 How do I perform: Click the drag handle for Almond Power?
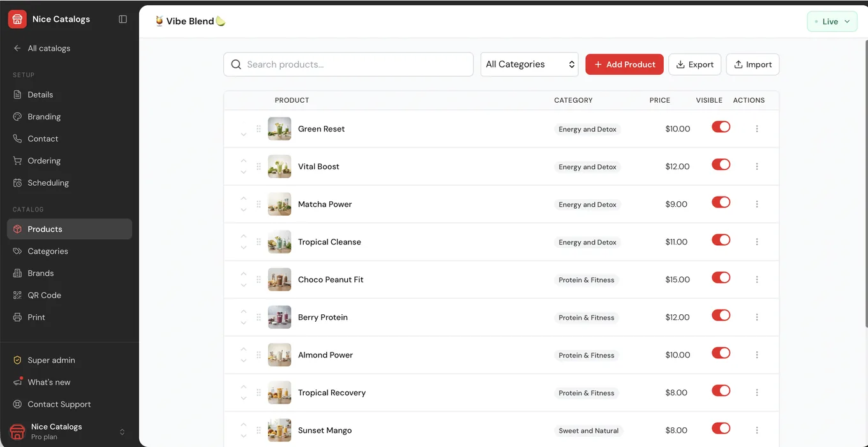pos(258,355)
